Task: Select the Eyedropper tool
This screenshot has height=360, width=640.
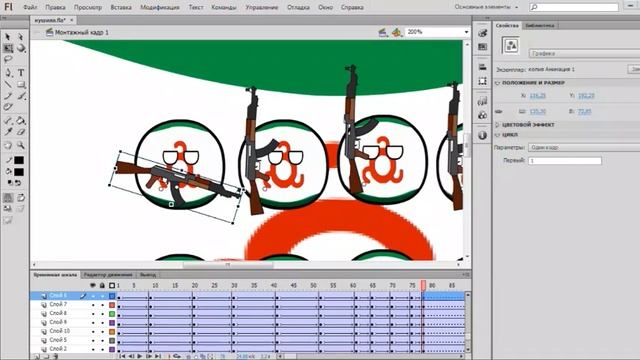Action: (8, 132)
